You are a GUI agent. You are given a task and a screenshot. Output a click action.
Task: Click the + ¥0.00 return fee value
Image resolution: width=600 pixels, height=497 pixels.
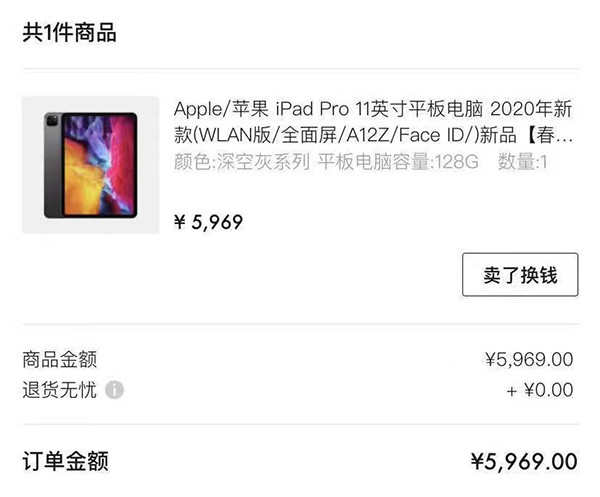[x=540, y=390]
